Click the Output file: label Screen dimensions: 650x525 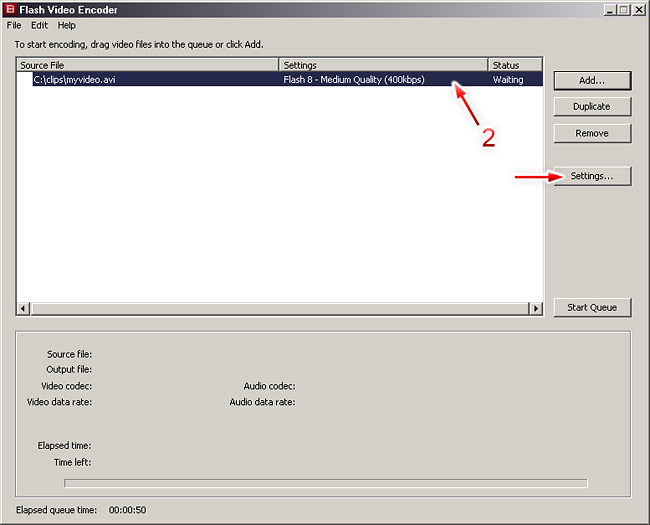point(69,369)
